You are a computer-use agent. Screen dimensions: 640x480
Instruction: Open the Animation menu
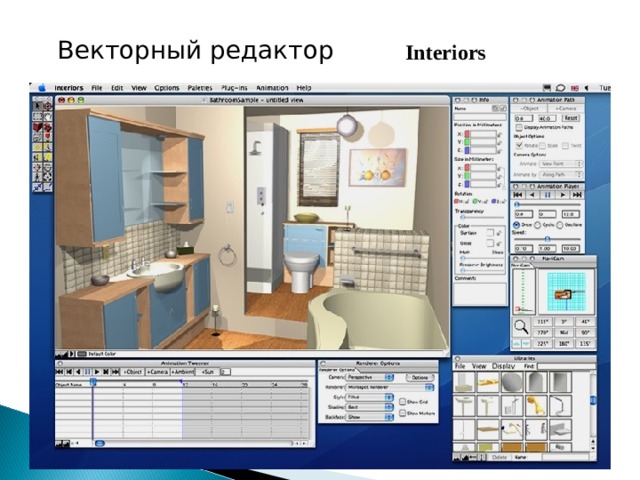click(x=272, y=88)
